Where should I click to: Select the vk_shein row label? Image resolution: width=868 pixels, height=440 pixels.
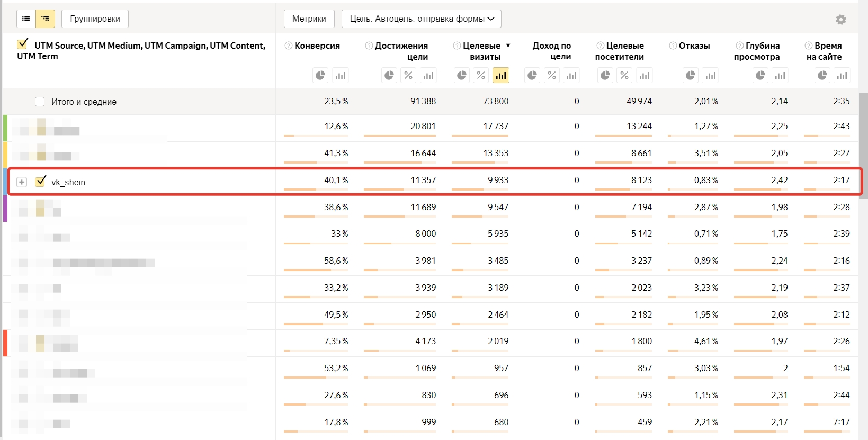(68, 182)
